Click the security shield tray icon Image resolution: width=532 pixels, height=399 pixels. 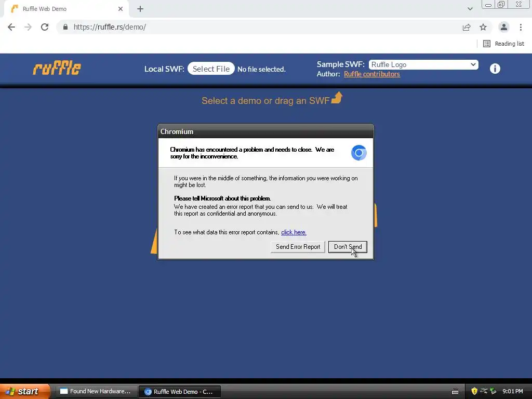474,391
